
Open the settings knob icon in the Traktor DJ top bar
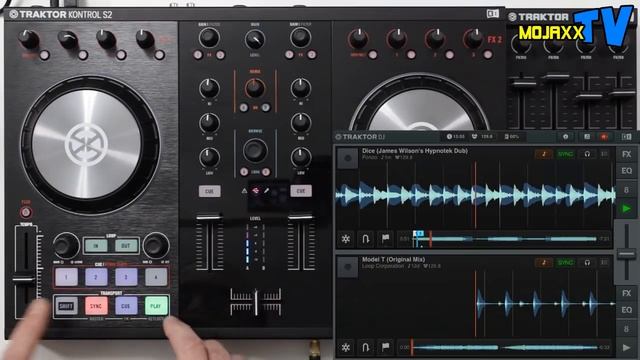(x=566, y=137)
